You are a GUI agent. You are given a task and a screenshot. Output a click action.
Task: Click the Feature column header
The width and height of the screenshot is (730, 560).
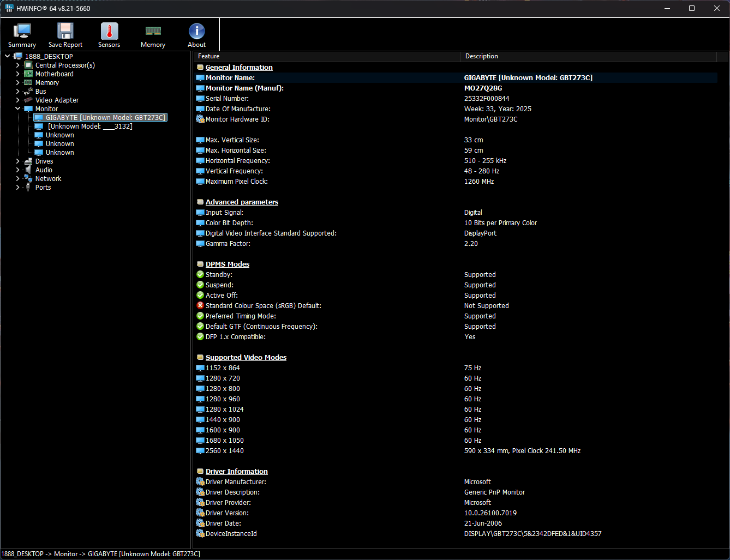point(327,56)
